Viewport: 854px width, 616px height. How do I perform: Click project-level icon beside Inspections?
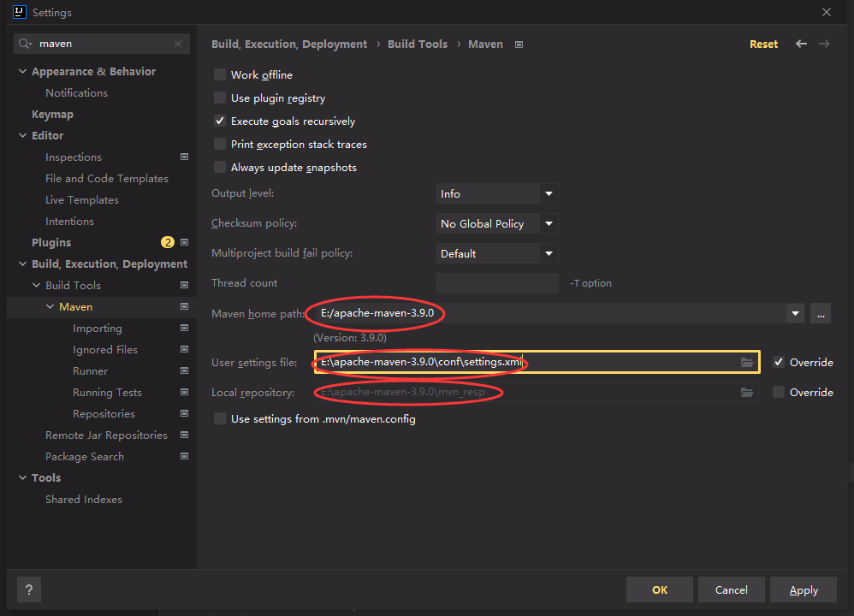point(184,157)
